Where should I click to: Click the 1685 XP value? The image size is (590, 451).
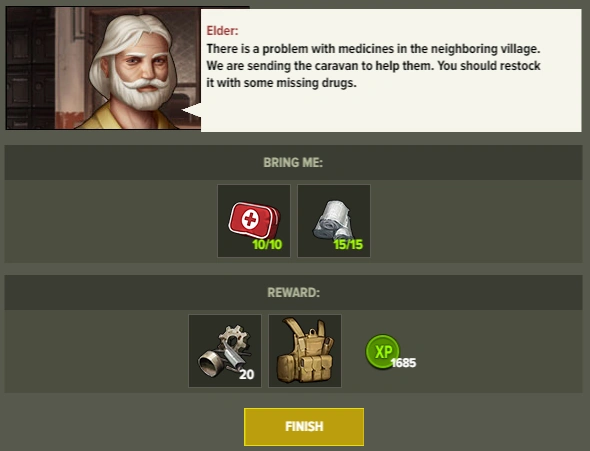(403, 363)
